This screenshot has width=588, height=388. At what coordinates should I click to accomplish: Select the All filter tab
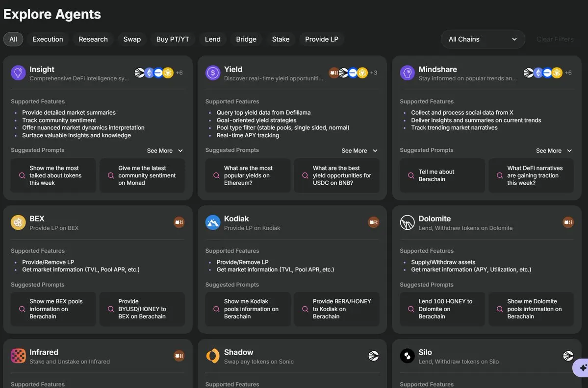13,39
